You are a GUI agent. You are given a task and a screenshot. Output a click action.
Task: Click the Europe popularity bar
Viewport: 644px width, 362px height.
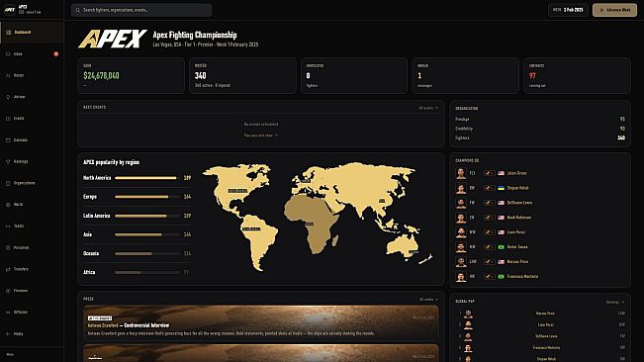pos(147,197)
